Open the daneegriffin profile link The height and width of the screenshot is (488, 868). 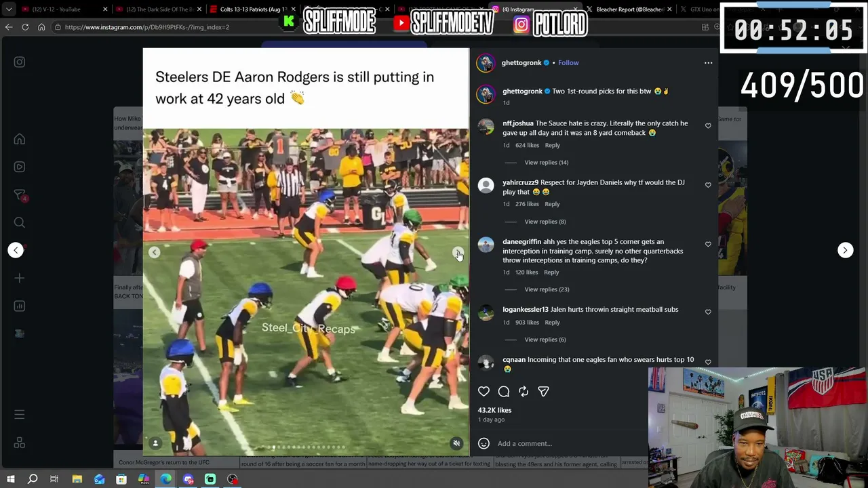click(521, 242)
